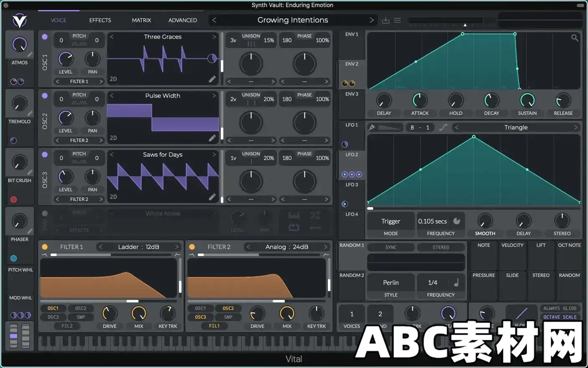Click the magnifier icon in the envelope display

tap(575, 38)
